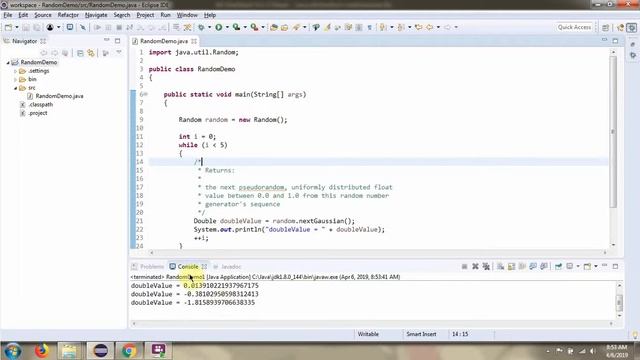Click the Coverage toolbar icon
Image resolution: width=640 pixels, height=360 pixels.
tap(236, 27)
